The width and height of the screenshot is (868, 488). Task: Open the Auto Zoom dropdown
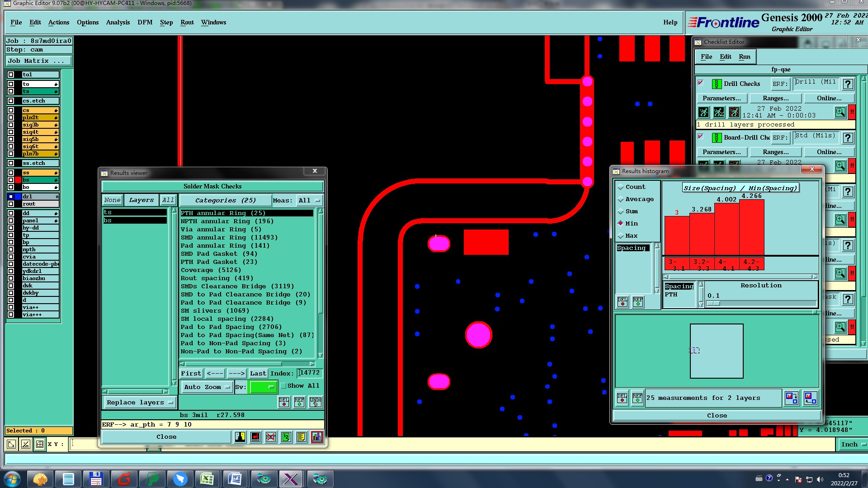(x=207, y=387)
